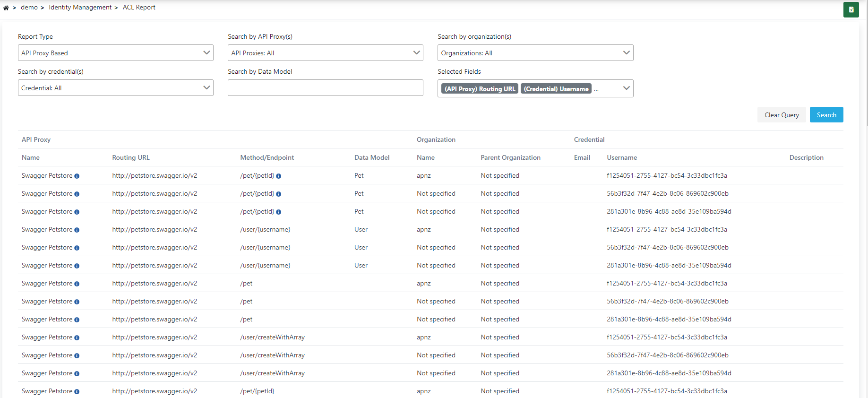
Task: Click info icon beside last Swagger Petstore row
Action: (77, 391)
